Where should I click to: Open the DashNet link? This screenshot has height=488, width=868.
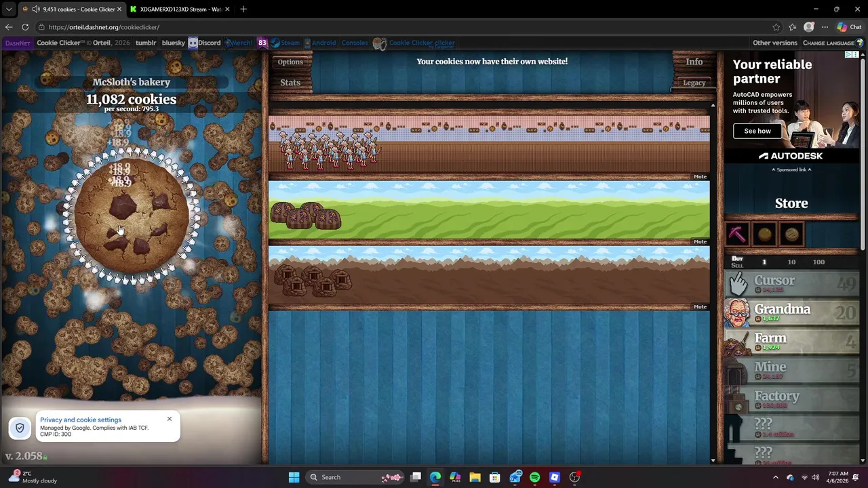click(17, 43)
